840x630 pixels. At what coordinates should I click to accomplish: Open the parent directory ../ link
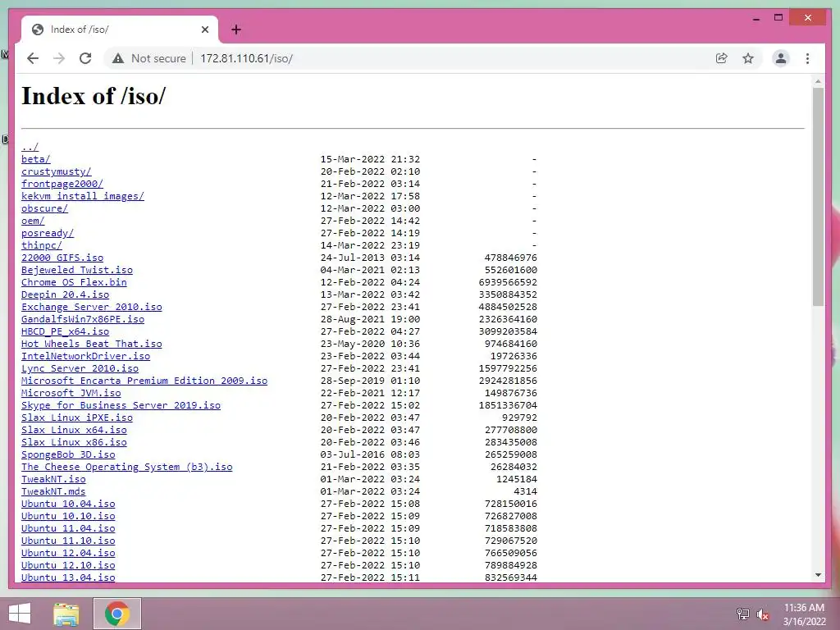(30, 147)
